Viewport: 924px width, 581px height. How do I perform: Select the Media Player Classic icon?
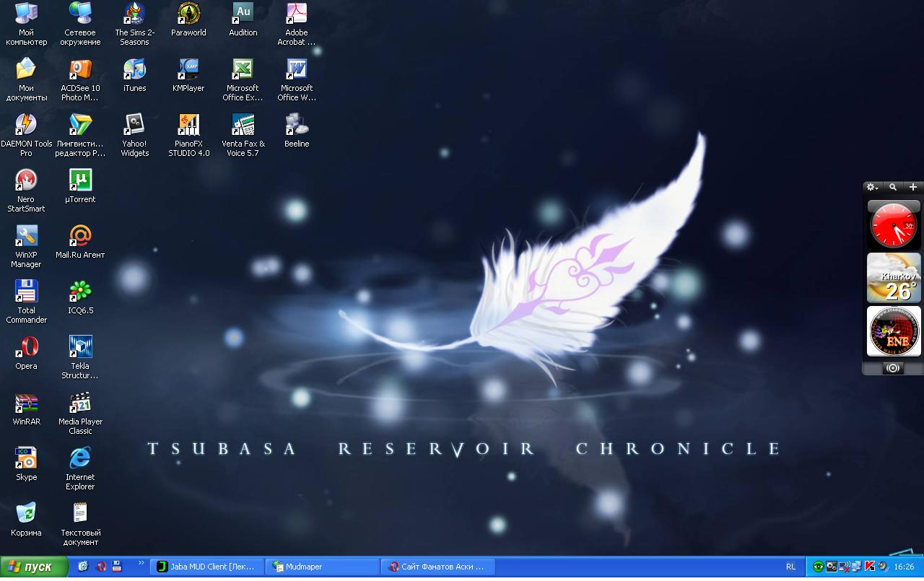click(80, 413)
